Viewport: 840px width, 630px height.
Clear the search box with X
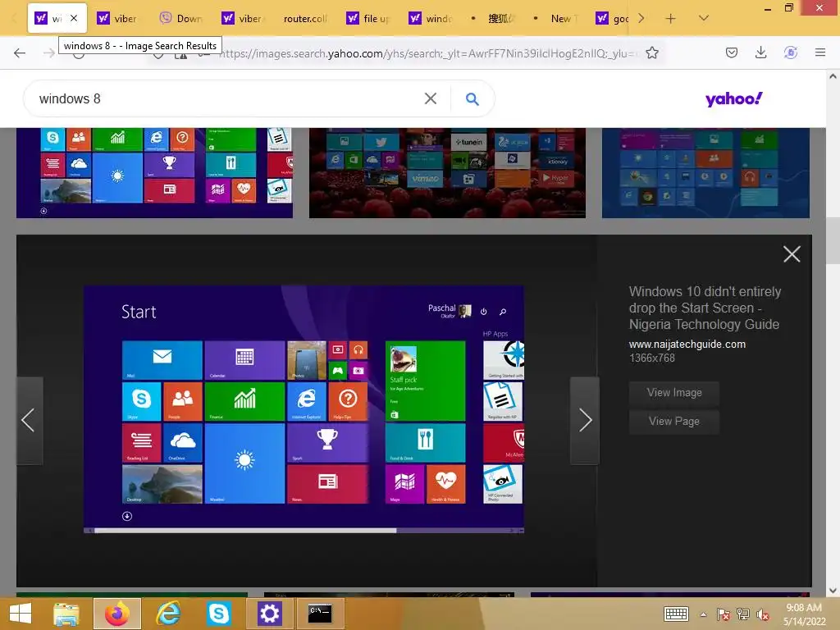[430, 98]
